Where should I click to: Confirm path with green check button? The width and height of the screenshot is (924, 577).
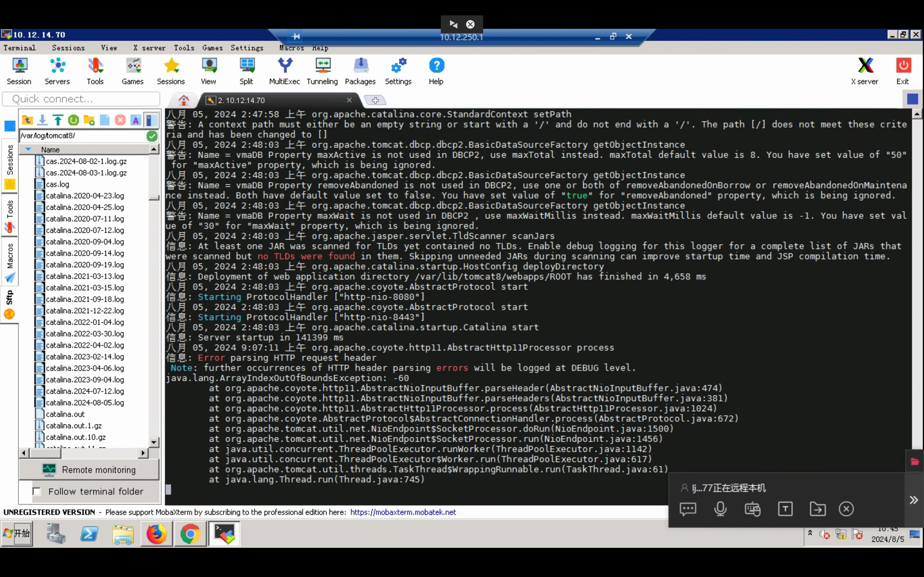pos(152,136)
